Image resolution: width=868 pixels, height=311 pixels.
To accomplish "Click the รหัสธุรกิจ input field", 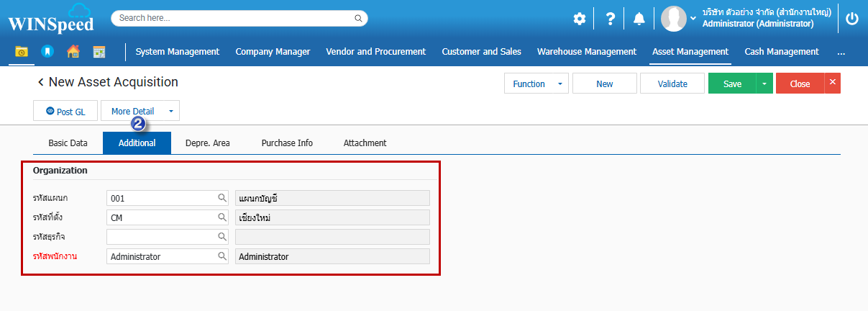I will coord(161,236).
